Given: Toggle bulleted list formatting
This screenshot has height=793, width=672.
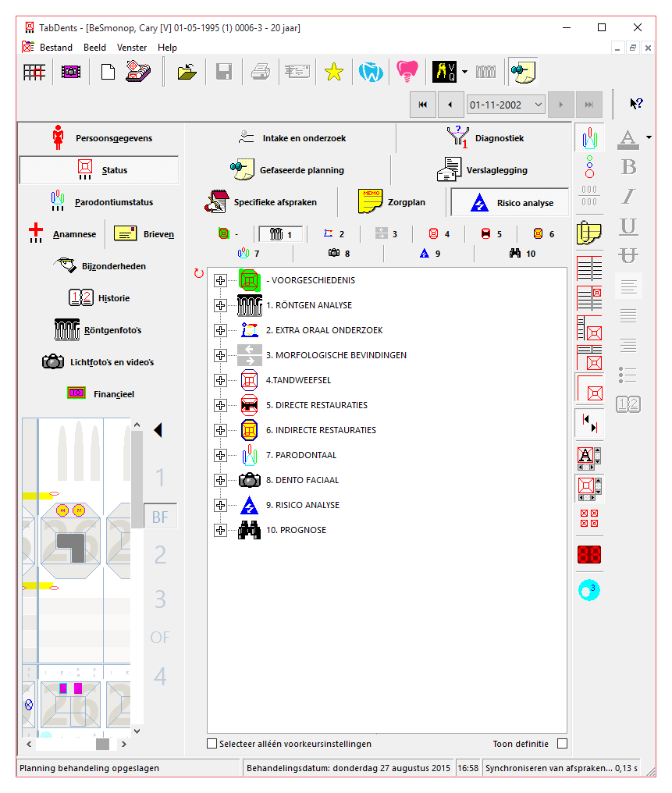Looking at the screenshot, I should pos(628,375).
